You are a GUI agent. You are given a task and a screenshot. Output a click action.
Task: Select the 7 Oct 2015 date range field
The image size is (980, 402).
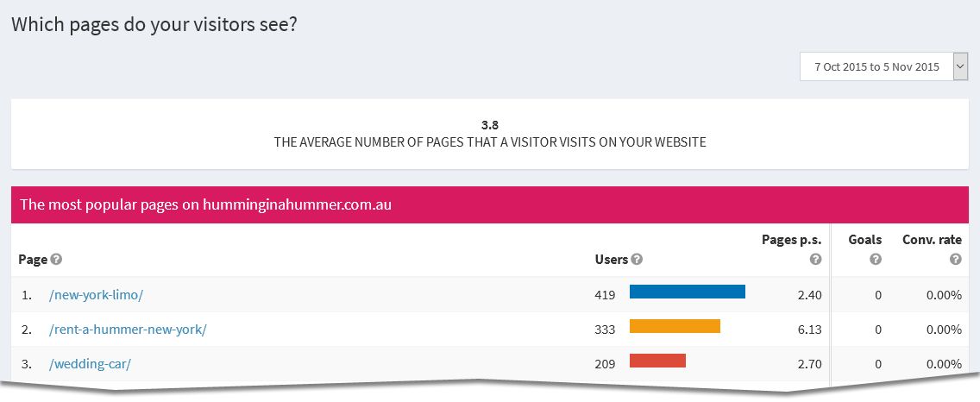click(876, 66)
